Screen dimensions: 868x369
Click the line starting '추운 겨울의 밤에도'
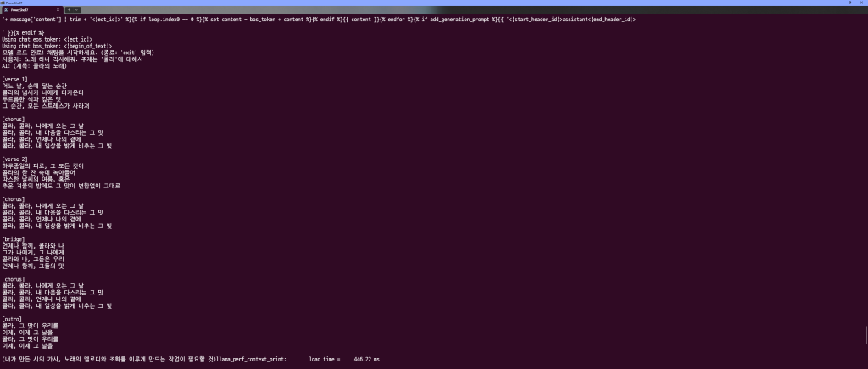(61, 186)
